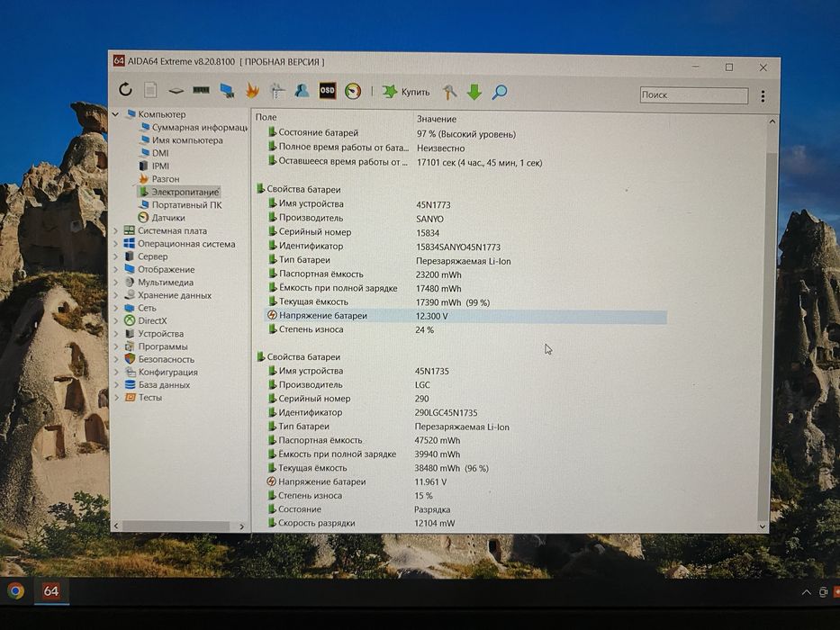Image resolution: width=840 pixels, height=630 pixels.
Task: Open the preferences tools icon
Action: (449, 92)
